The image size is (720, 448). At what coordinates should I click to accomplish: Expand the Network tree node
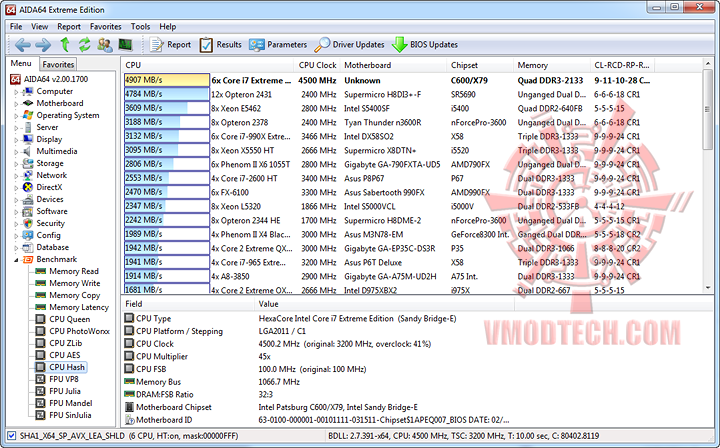click(x=16, y=175)
